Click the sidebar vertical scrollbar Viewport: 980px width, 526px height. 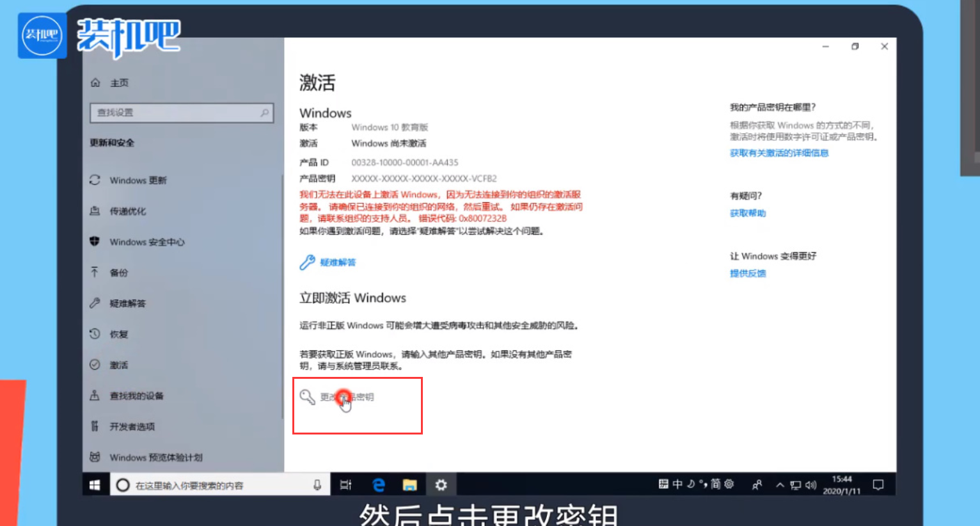(282, 296)
